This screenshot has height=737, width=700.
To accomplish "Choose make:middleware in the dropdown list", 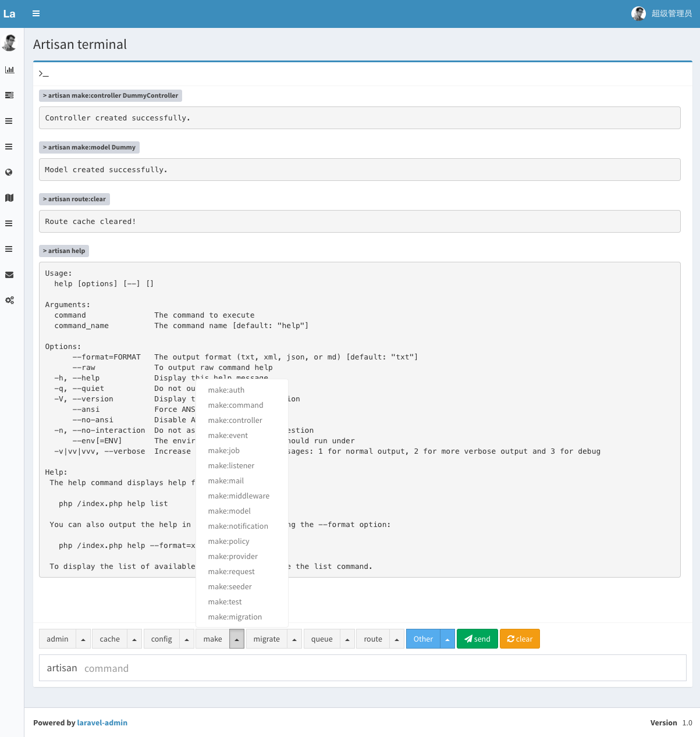I will [x=242, y=496].
